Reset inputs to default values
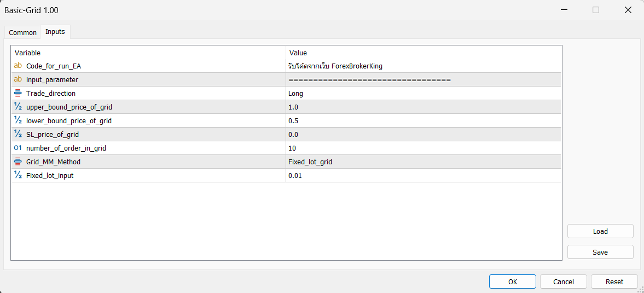The image size is (644, 293). tap(614, 282)
